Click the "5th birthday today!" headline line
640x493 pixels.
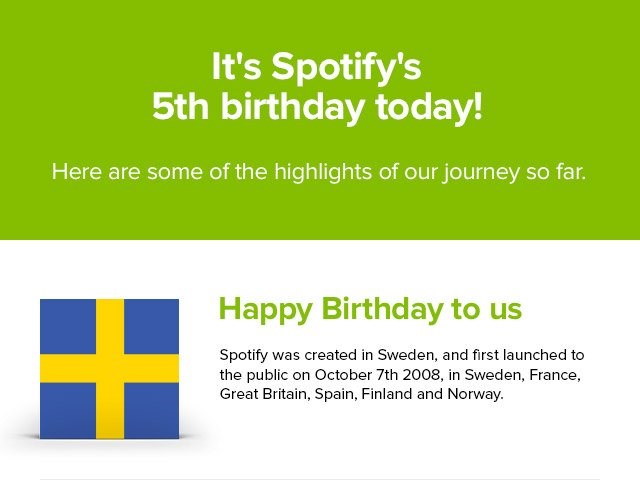point(317,108)
